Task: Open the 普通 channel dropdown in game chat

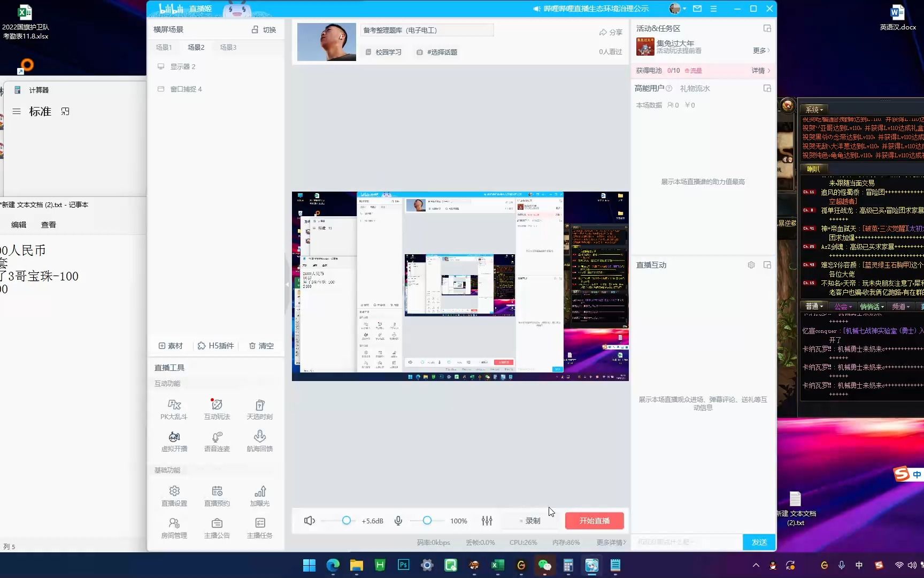Action: tap(814, 307)
